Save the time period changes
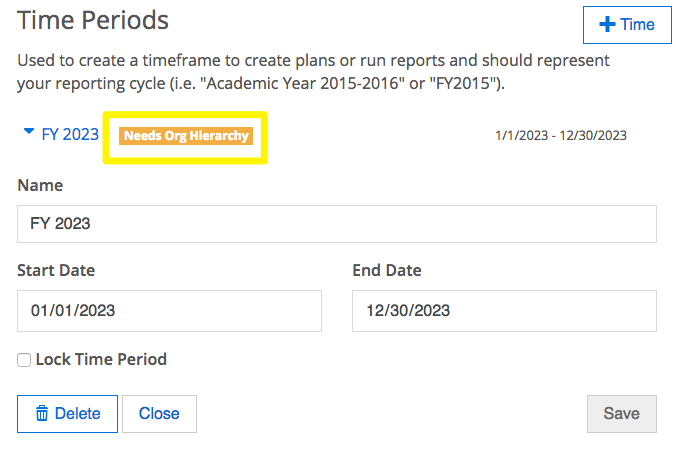The image size is (676, 450). point(622,414)
